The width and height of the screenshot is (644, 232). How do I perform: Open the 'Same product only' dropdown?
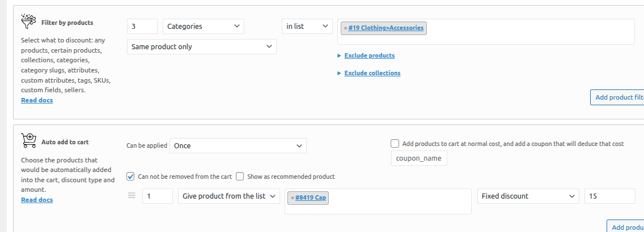coord(201,47)
